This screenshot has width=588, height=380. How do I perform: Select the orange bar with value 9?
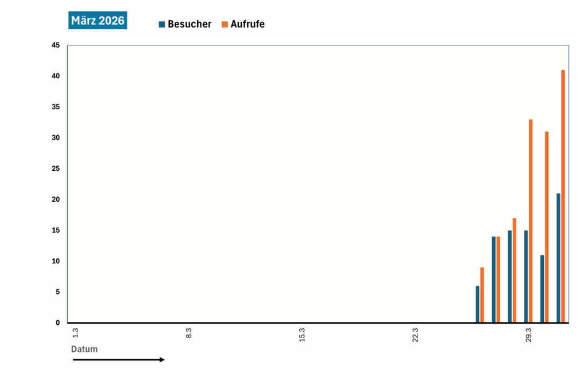pos(482,295)
